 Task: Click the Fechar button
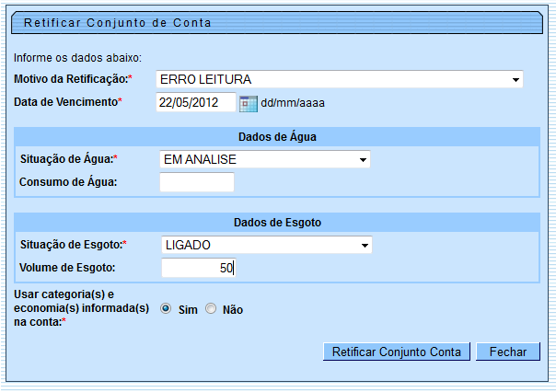[x=508, y=352]
